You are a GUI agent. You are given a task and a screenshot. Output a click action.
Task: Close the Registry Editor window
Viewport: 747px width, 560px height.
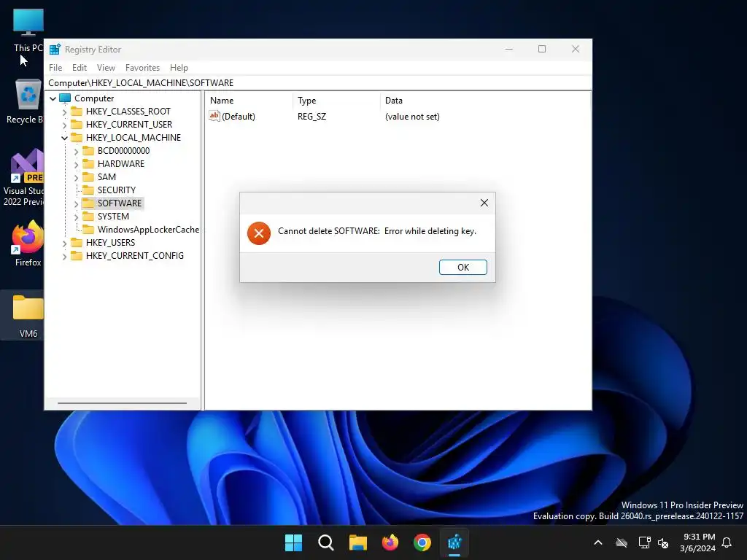[576, 49]
